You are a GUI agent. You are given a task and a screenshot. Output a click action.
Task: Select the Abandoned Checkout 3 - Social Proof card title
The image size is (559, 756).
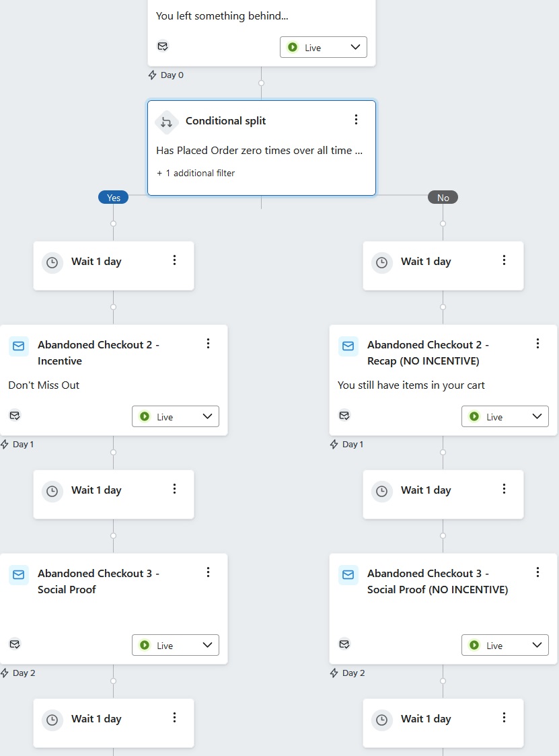coord(98,581)
